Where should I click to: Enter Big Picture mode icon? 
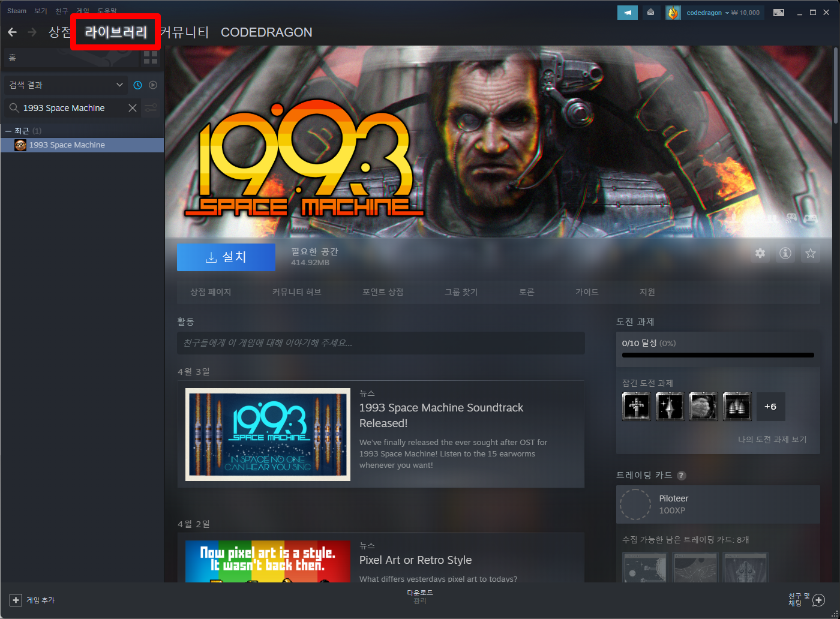tap(779, 13)
